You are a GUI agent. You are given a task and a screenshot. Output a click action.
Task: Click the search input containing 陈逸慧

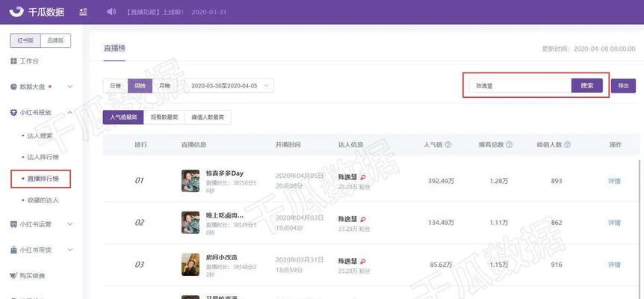click(x=521, y=85)
